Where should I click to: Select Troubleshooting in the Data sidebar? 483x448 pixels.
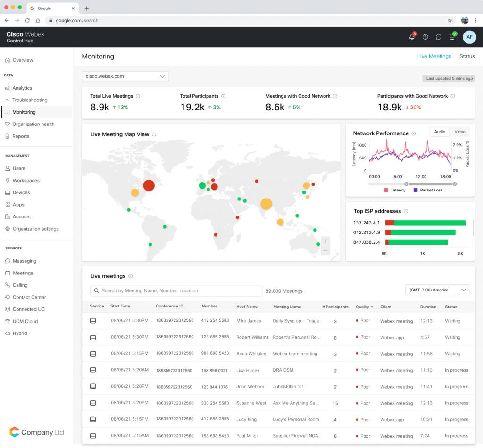[x=29, y=100]
